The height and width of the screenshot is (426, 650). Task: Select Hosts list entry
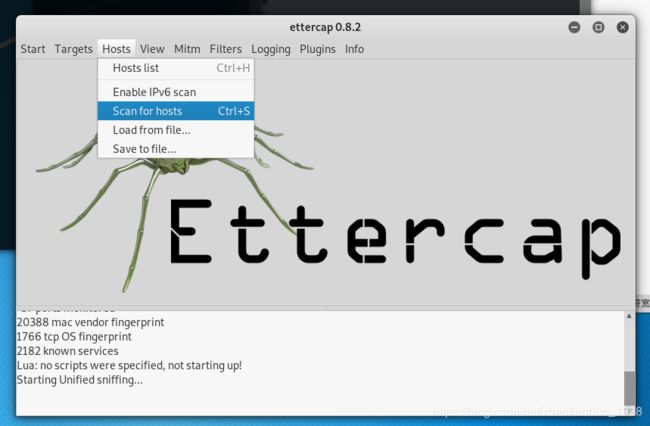pos(176,68)
